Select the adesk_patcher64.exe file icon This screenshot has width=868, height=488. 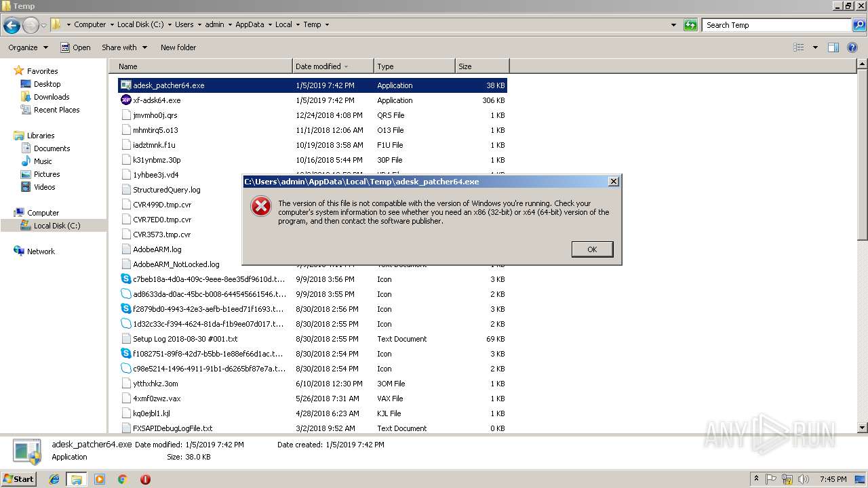click(125, 85)
